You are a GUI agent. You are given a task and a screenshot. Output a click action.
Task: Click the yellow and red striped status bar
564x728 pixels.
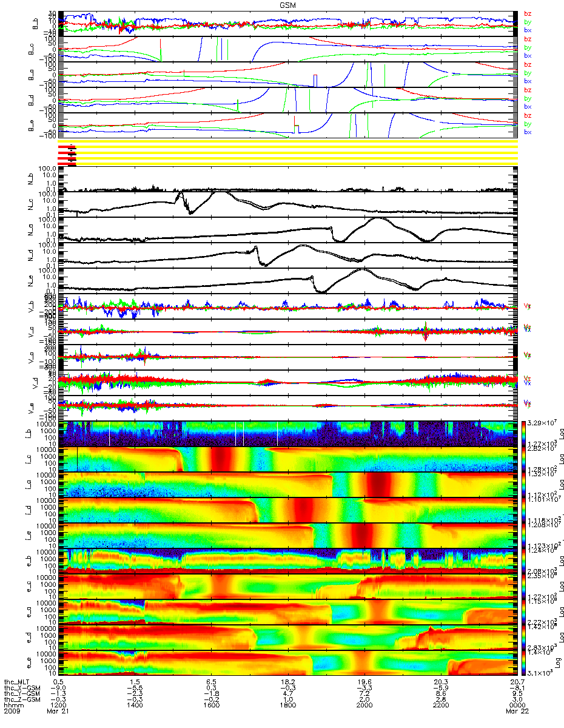pos(287,152)
